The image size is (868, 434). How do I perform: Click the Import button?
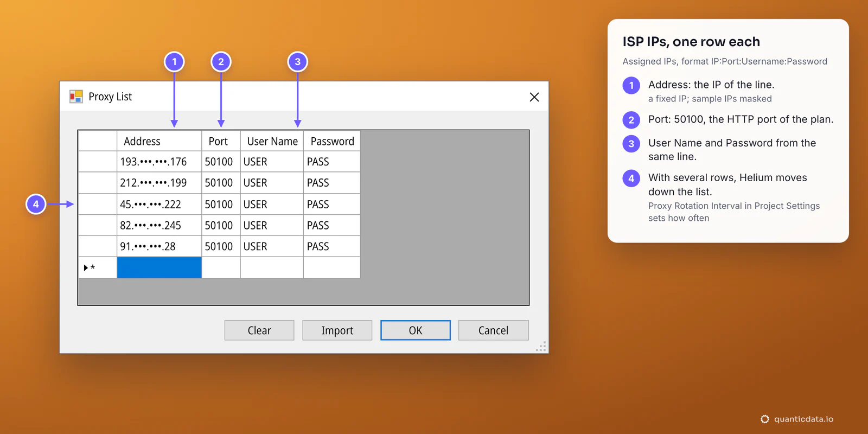coord(337,330)
